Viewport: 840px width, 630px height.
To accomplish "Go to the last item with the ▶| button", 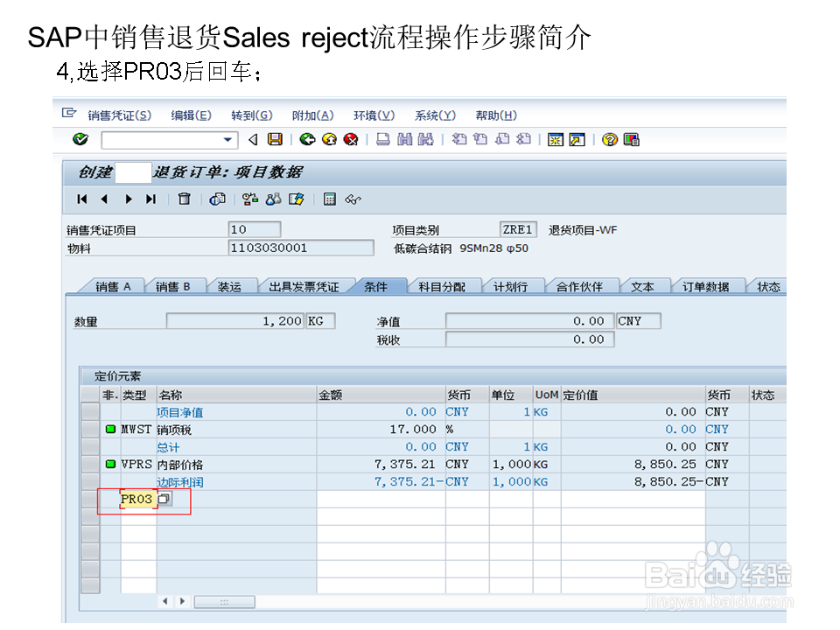I will [150, 199].
